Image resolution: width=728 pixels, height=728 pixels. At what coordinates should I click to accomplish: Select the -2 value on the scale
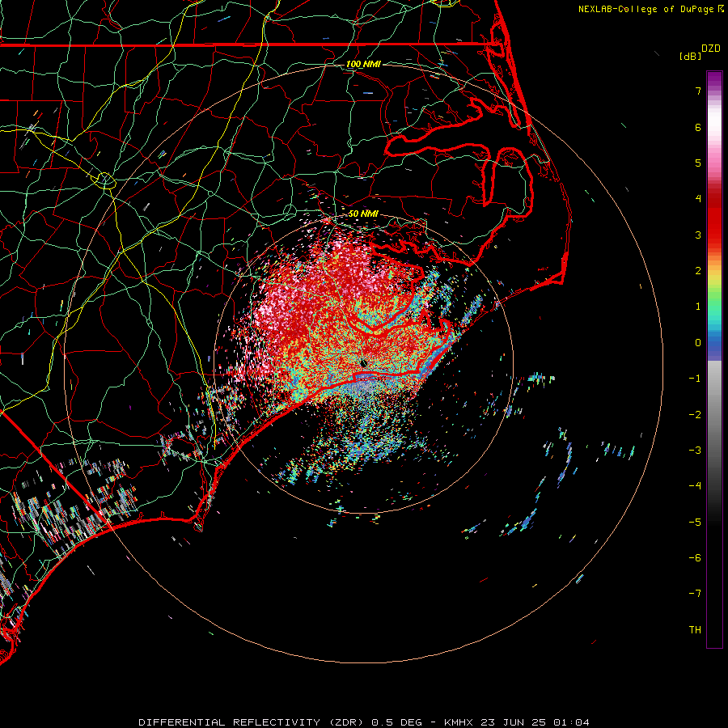pyautogui.click(x=695, y=415)
